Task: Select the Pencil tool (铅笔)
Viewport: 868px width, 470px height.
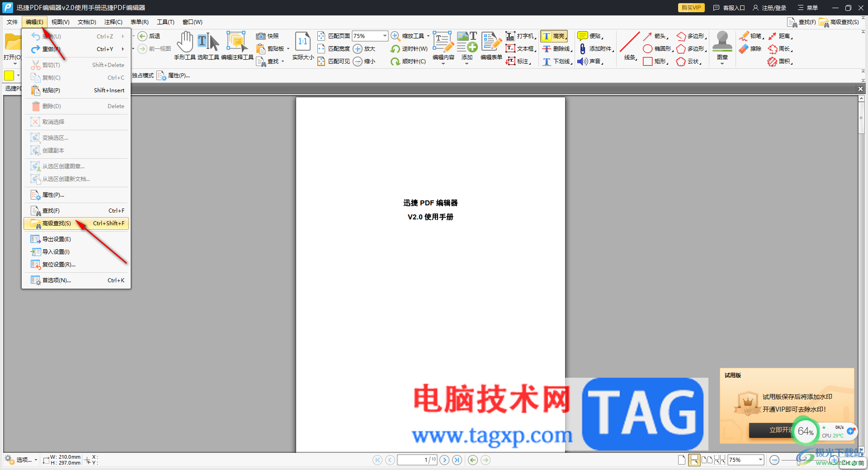Action: [751, 36]
